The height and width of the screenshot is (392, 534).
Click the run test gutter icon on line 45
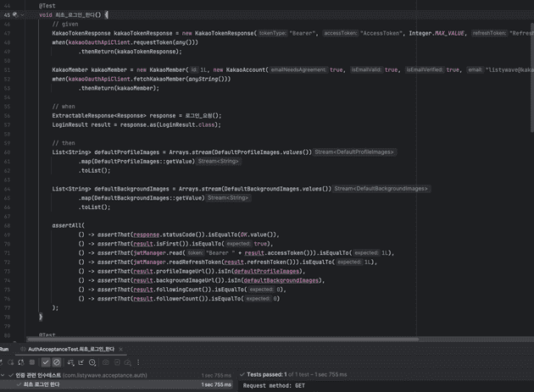(15, 14)
